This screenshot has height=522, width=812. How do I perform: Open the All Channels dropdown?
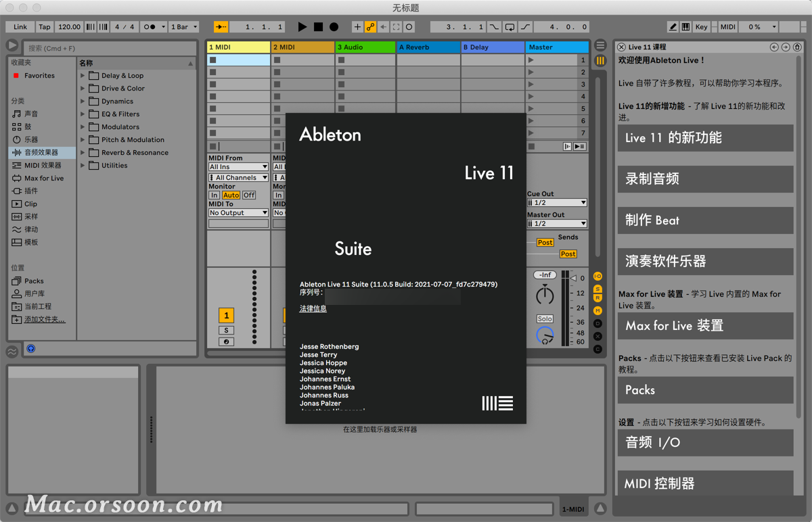238,178
